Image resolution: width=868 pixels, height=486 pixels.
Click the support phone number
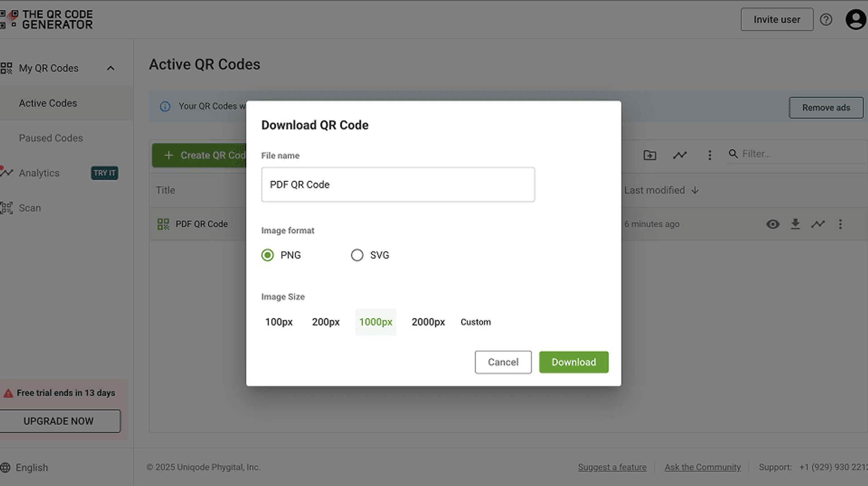coord(833,467)
